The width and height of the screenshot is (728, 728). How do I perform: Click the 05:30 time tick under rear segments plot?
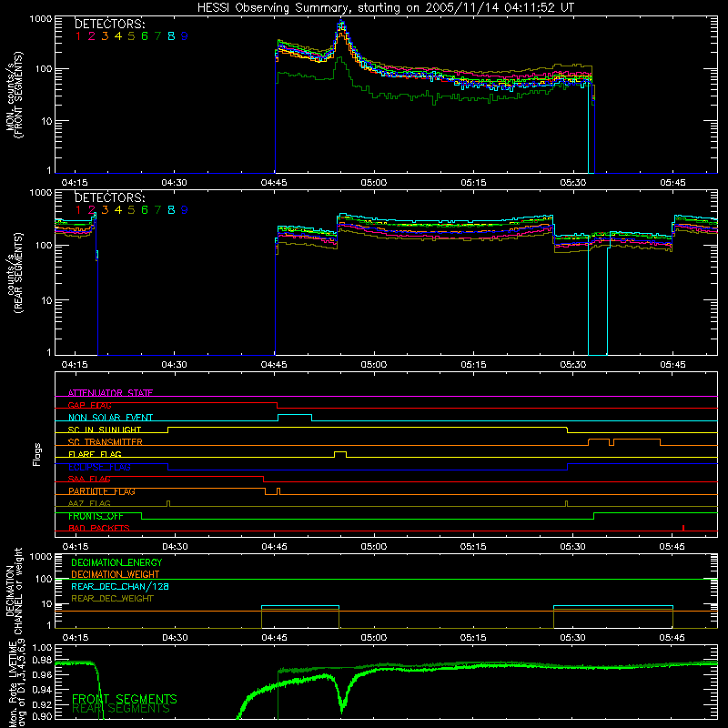(x=573, y=365)
